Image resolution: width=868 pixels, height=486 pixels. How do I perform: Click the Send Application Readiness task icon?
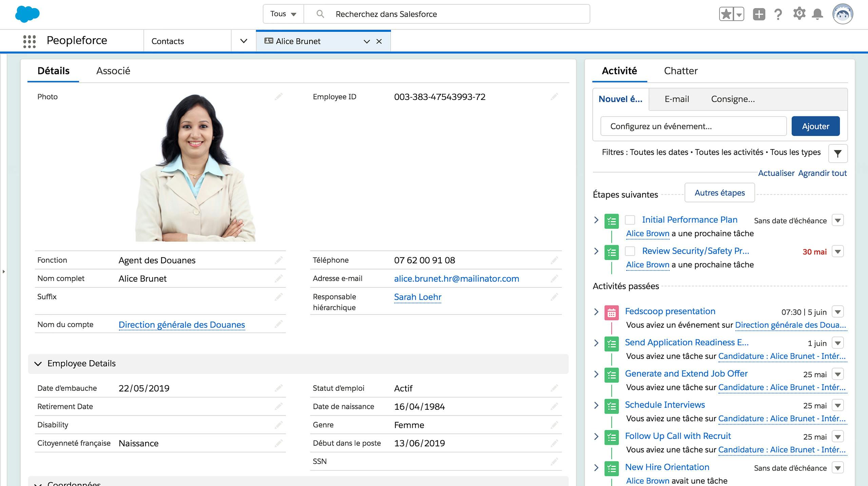point(612,344)
